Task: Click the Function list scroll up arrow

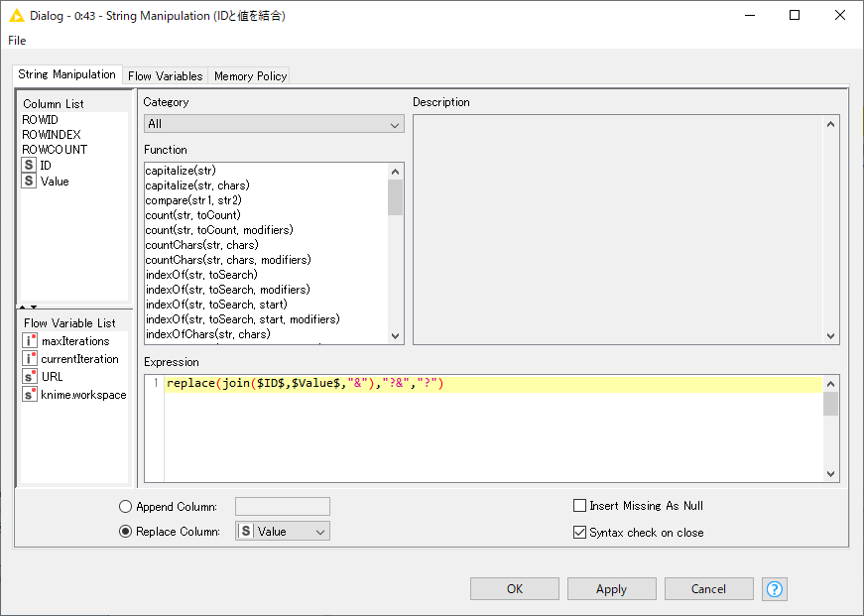Action: (x=395, y=172)
